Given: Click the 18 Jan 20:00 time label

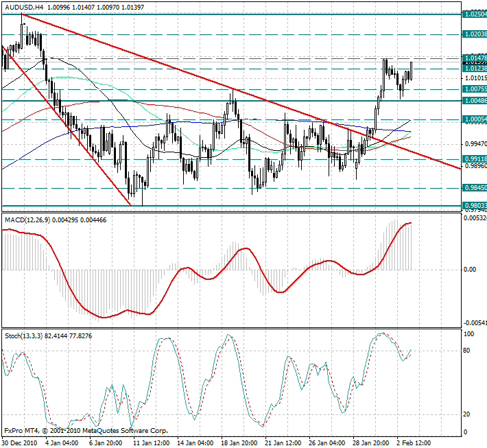Looking at the screenshot, I should pyautogui.click(x=239, y=443).
